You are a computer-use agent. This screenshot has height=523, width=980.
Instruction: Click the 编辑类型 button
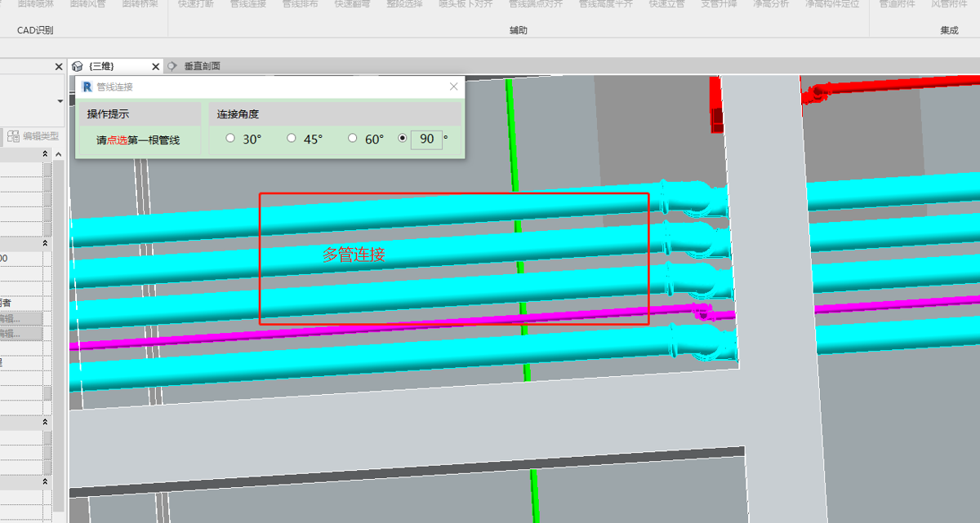click(x=33, y=136)
